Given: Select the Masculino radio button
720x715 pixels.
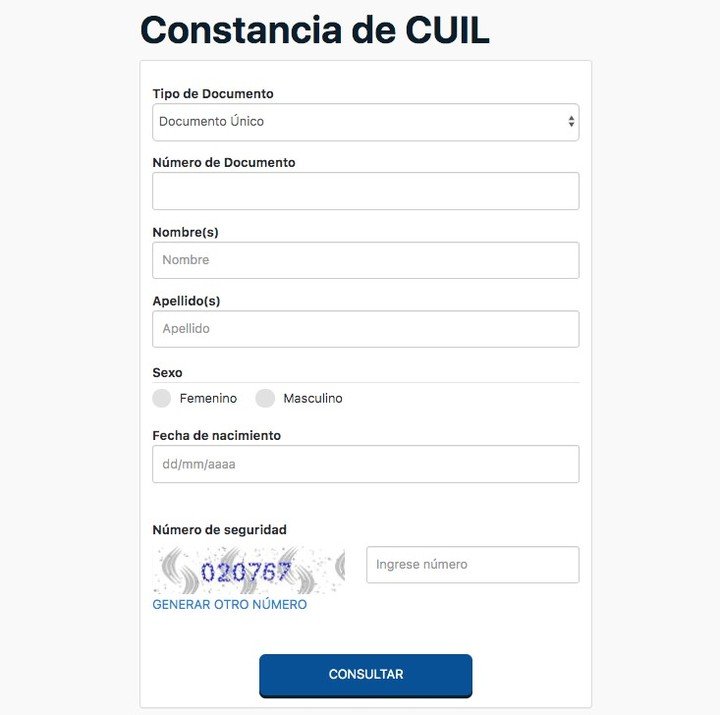Looking at the screenshot, I should point(265,398).
